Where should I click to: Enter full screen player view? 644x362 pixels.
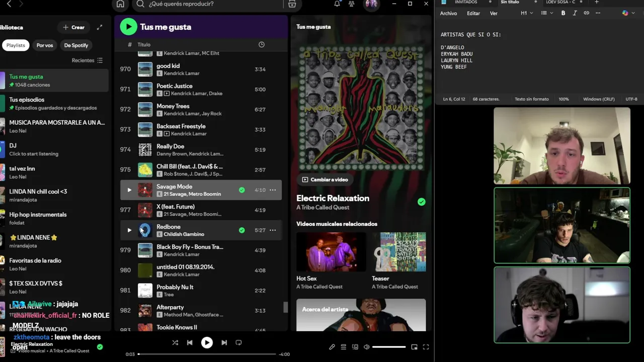[x=426, y=347]
